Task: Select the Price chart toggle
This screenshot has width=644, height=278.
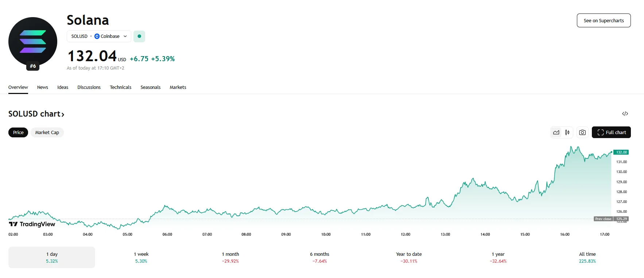Action: 18,132
